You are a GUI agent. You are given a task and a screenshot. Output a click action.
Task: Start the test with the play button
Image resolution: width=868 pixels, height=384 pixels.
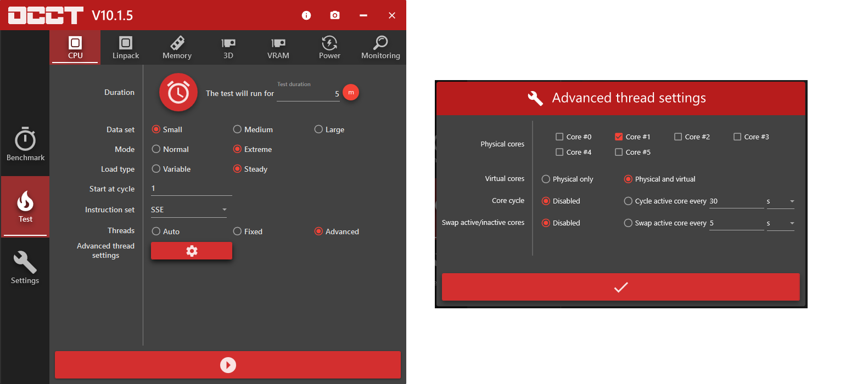228,365
